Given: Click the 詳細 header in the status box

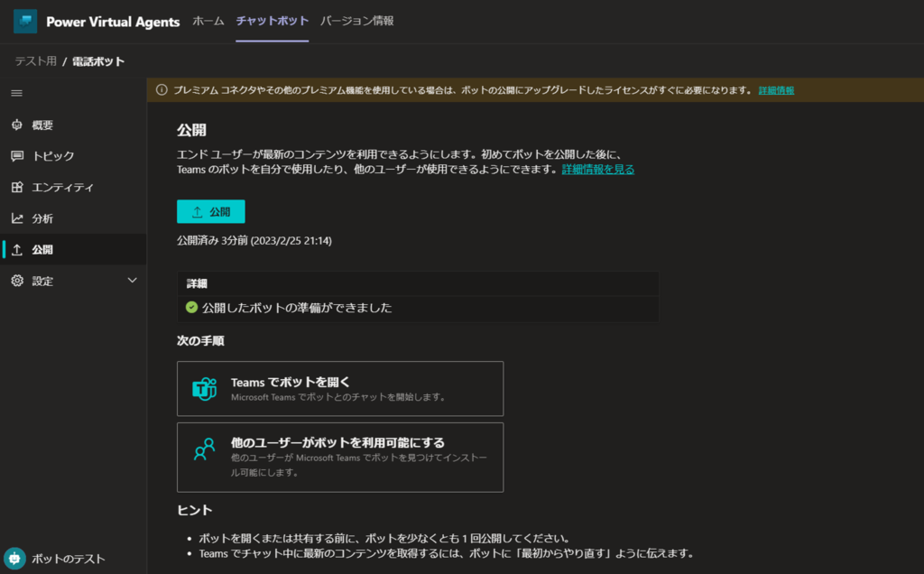Looking at the screenshot, I should click(x=197, y=283).
